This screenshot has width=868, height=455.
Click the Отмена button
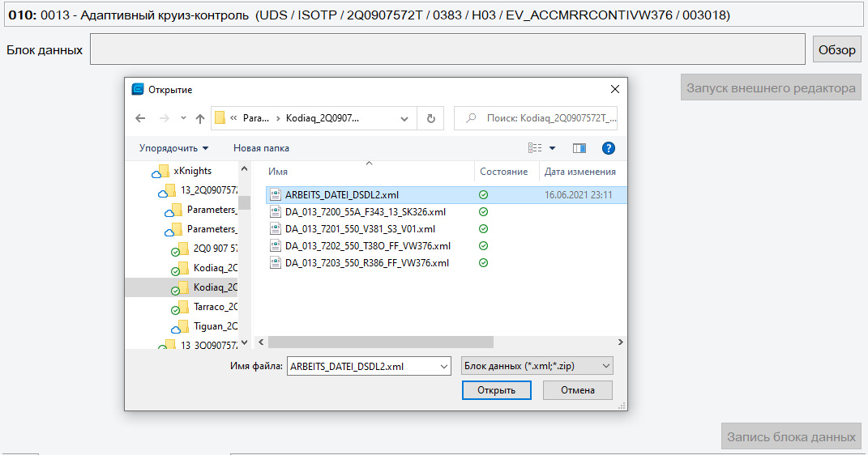pos(577,389)
